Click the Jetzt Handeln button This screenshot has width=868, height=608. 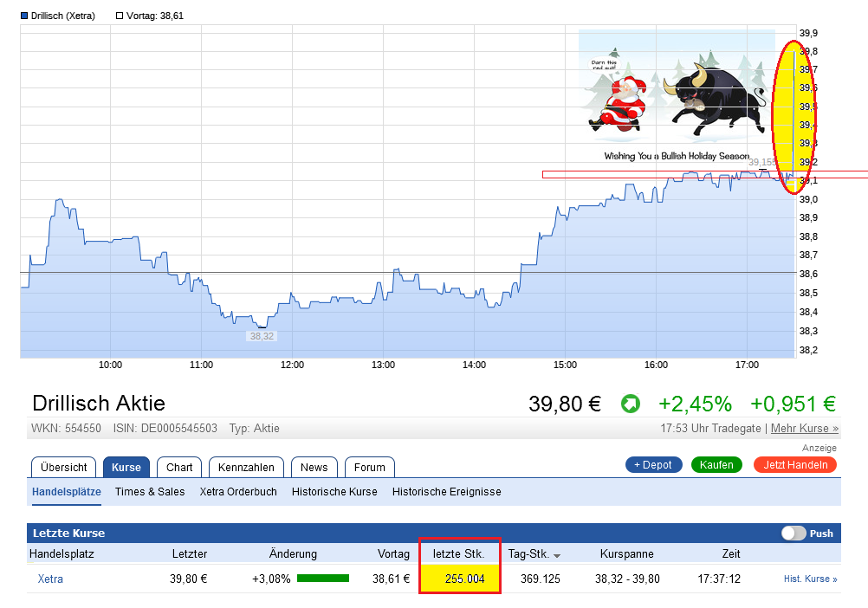pos(795,465)
